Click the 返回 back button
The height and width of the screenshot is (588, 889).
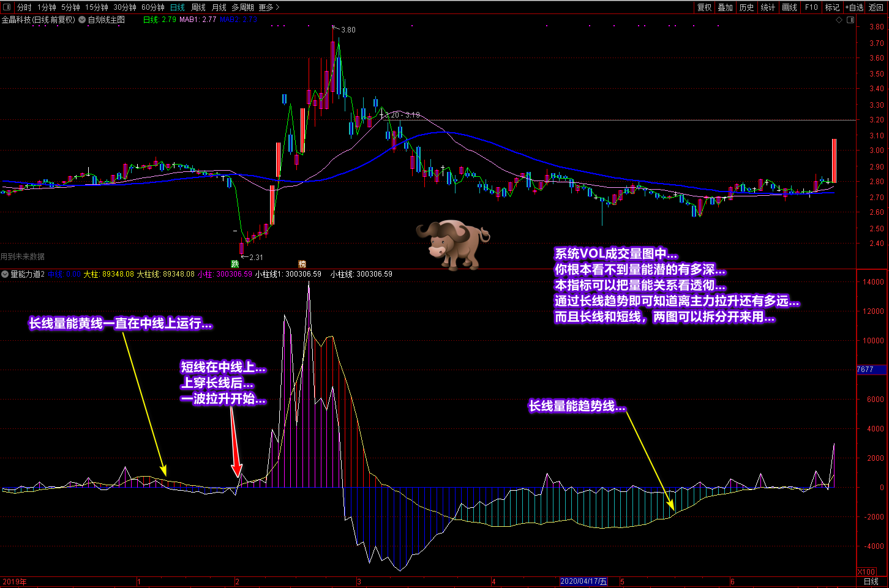[876, 7]
